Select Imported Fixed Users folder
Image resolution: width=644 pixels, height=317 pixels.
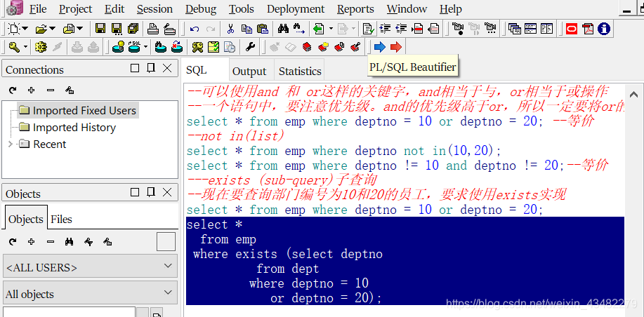pos(78,111)
